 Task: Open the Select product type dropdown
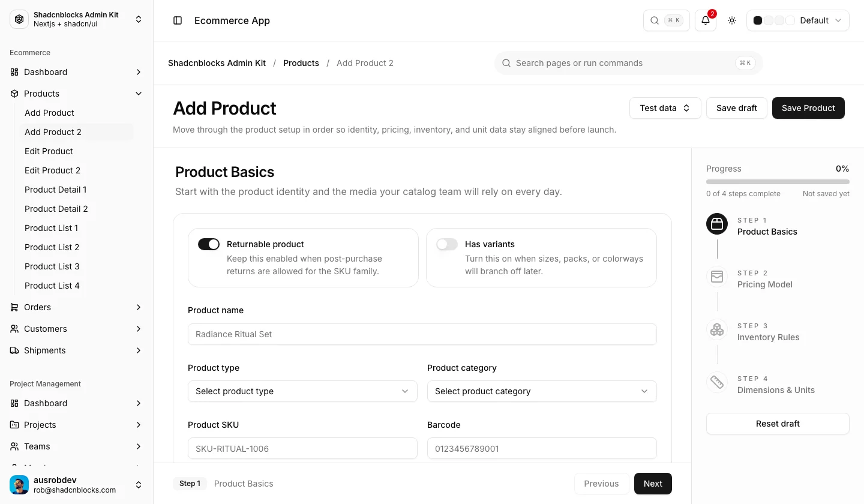302,391
